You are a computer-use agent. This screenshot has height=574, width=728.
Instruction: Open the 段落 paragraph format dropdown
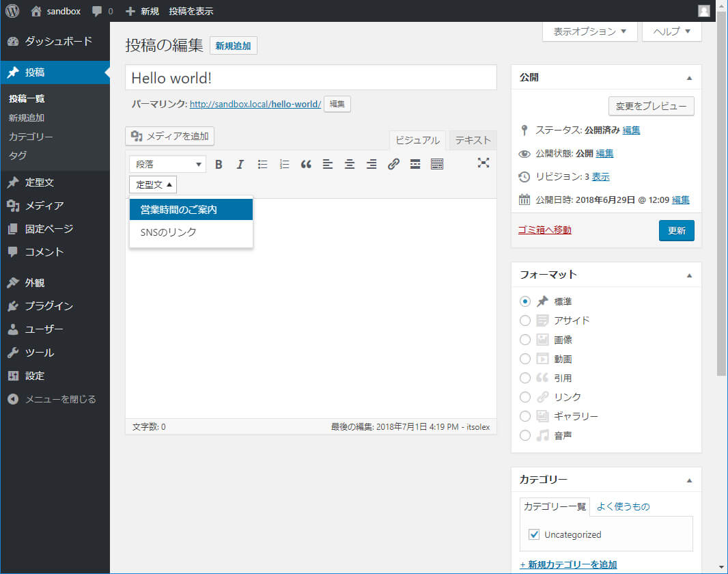coord(167,164)
